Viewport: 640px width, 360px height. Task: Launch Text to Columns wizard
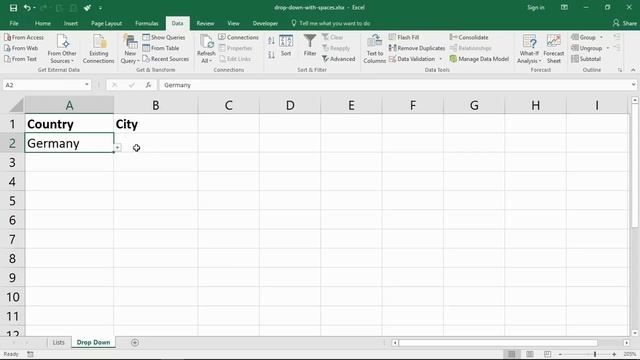click(374, 49)
